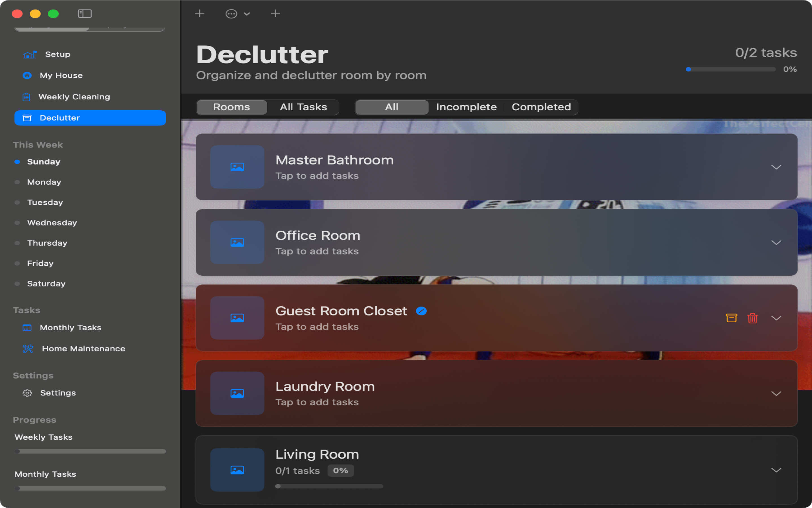Click Living Room image placeholder thumbnail
812x508 pixels.
[x=237, y=470]
